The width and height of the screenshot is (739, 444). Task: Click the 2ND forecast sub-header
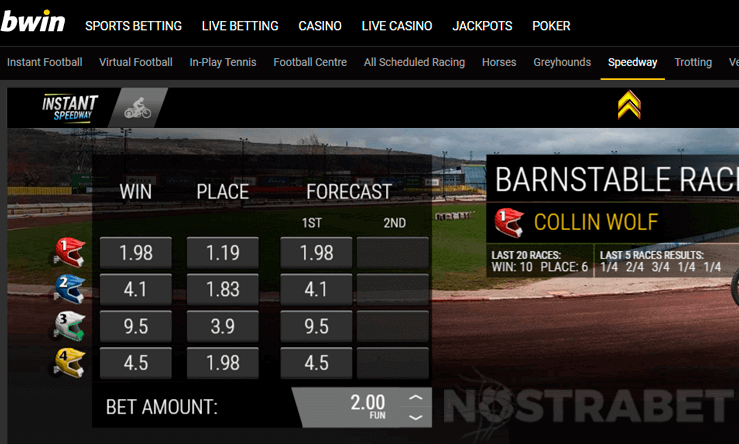(x=394, y=223)
